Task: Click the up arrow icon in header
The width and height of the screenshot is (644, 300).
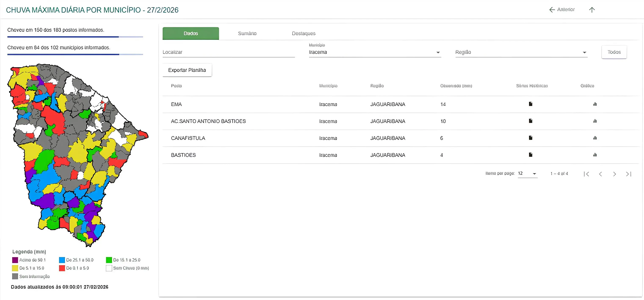Action: 592,10
